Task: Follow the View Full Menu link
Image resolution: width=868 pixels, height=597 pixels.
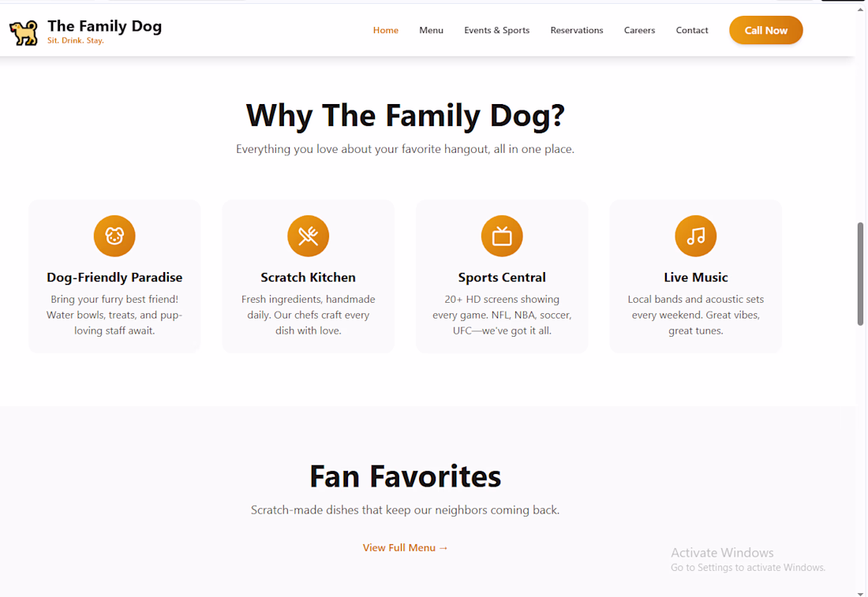Action: [x=406, y=548]
